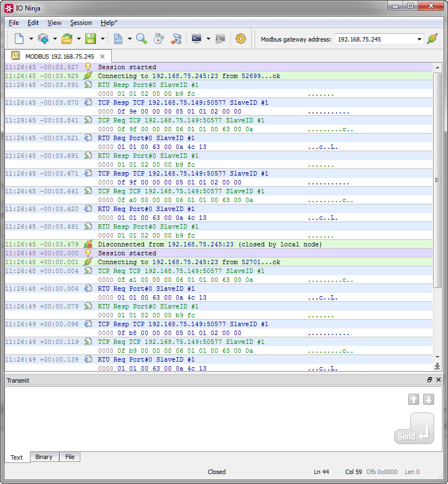Image resolution: width=448 pixels, height=484 pixels.
Task: Open dropdown arrow next to Save icon
Action: tap(102, 39)
